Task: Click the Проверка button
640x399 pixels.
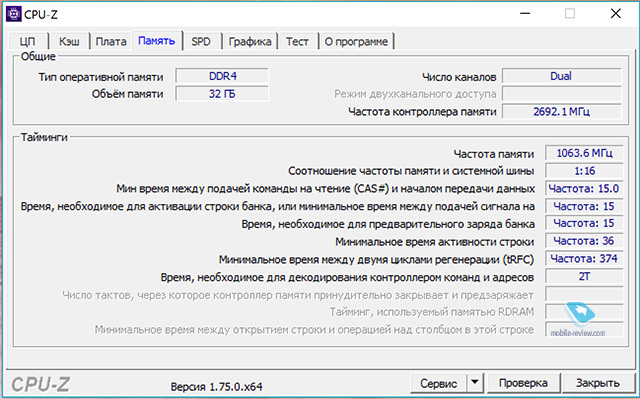Action: 523,383
